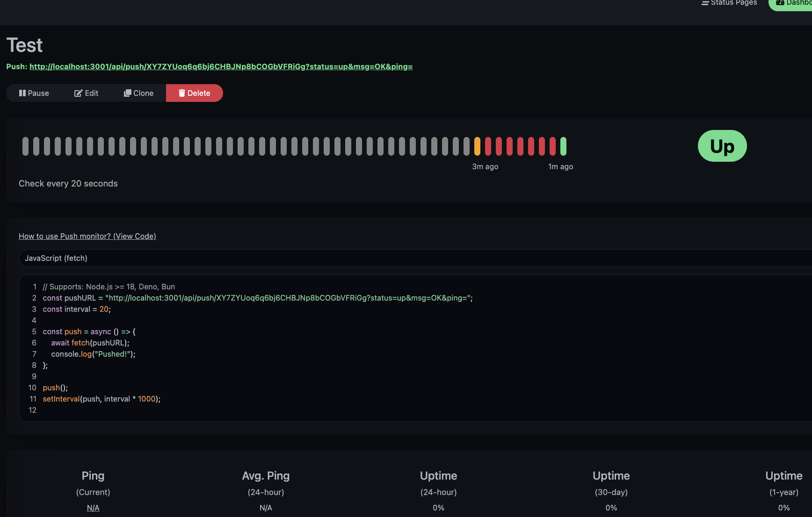Screen dimensions: 812x517
Task: Select the Edit pencil icon
Action: click(x=79, y=93)
